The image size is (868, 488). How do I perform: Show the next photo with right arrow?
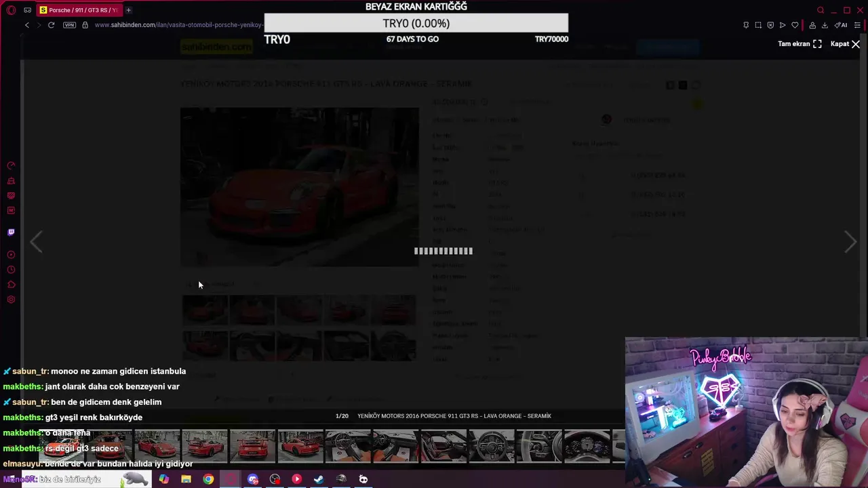[x=850, y=242]
